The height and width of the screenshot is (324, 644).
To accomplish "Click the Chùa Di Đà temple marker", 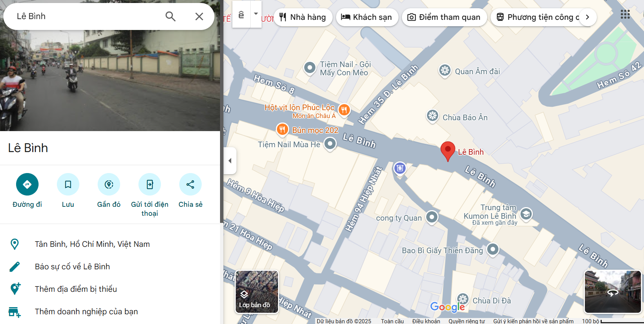I will click(463, 299).
